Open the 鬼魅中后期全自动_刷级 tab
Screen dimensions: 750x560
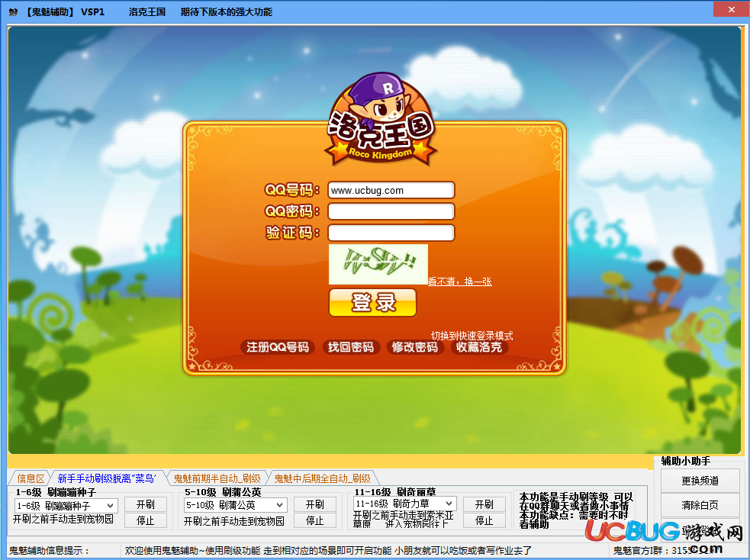[x=322, y=478]
